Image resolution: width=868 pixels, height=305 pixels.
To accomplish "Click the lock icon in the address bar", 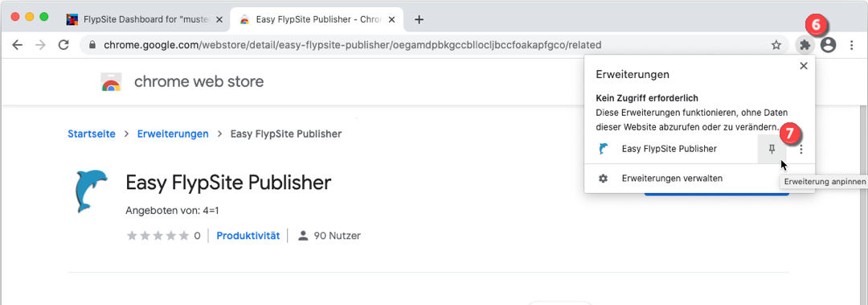I will tap(92, 45).
